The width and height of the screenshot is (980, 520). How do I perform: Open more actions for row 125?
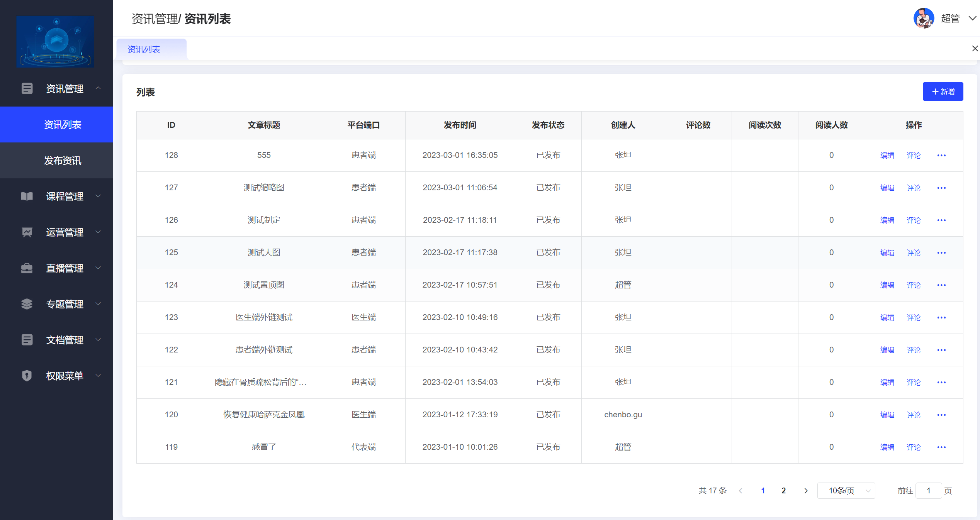click(941, 252)
